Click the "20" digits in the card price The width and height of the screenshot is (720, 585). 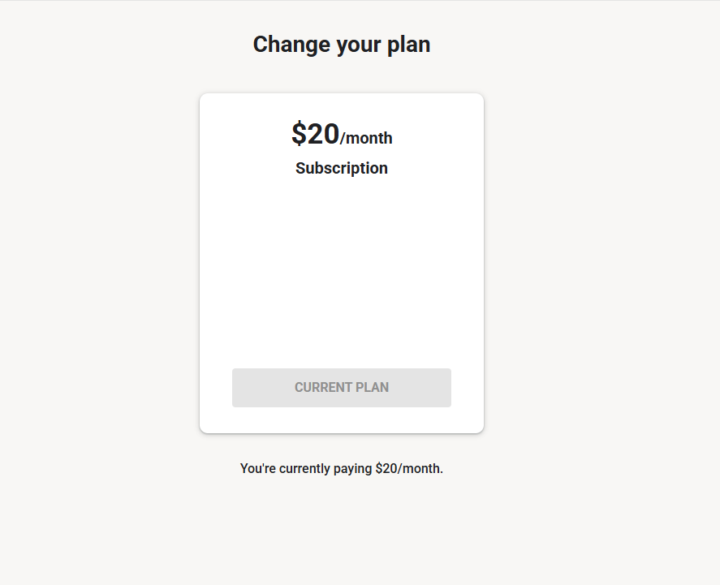tap(323, 134)
